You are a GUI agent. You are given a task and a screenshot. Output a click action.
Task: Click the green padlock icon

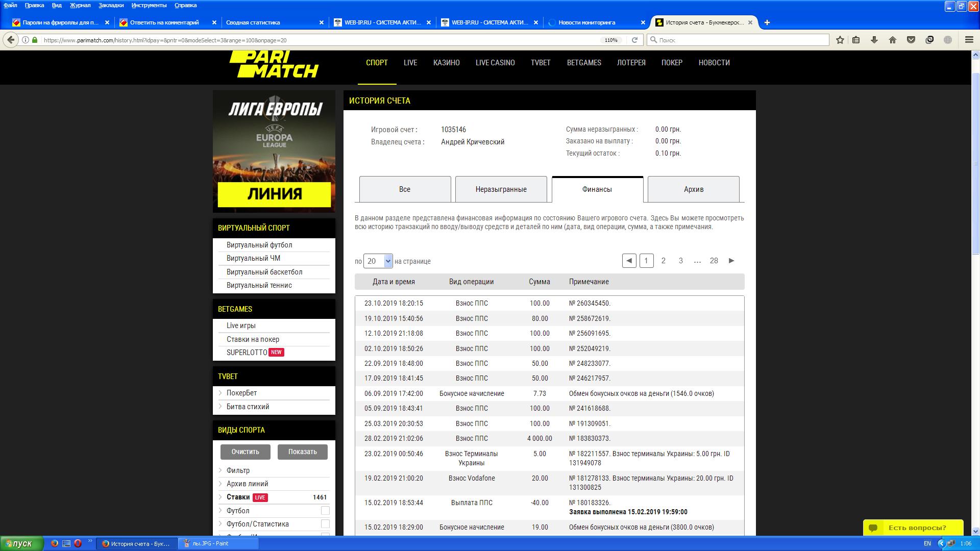[x=35, y=40]
